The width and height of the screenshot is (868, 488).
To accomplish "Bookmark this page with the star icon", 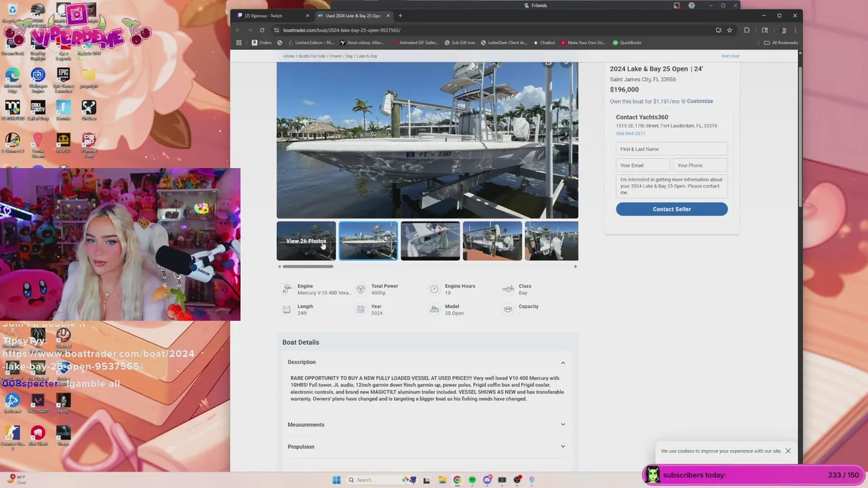I will pos(730,30).
